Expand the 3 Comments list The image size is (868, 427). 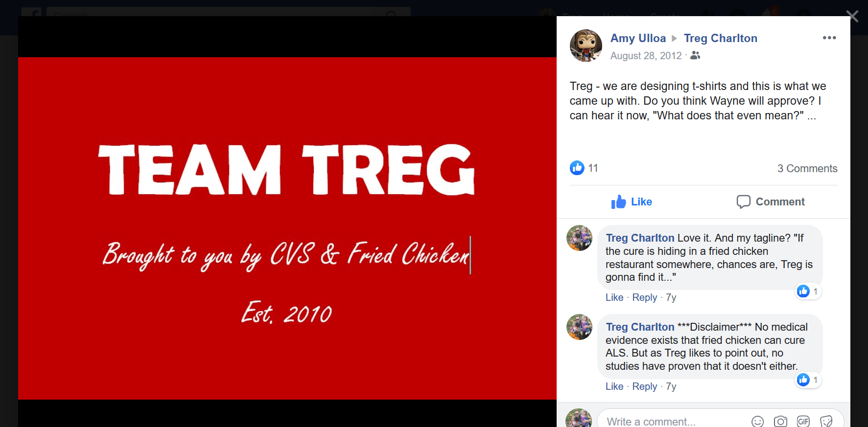coord(807,168)
